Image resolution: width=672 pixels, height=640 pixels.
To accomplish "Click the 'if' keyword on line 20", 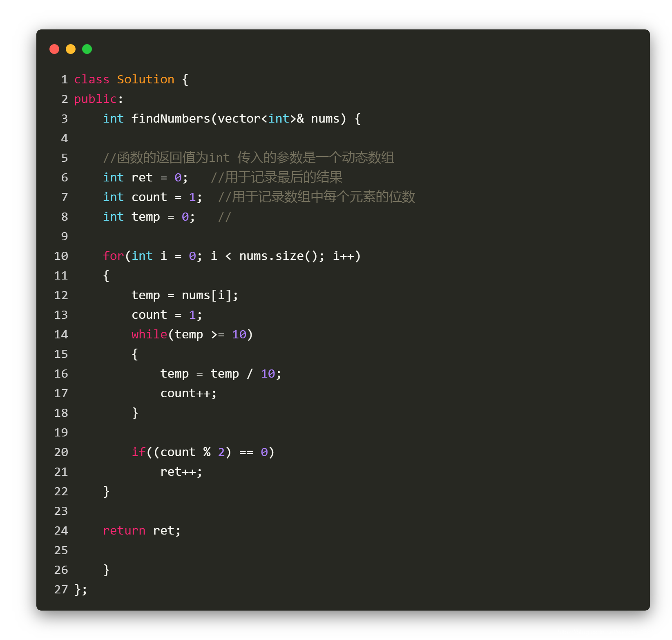I will click(139, 452).
